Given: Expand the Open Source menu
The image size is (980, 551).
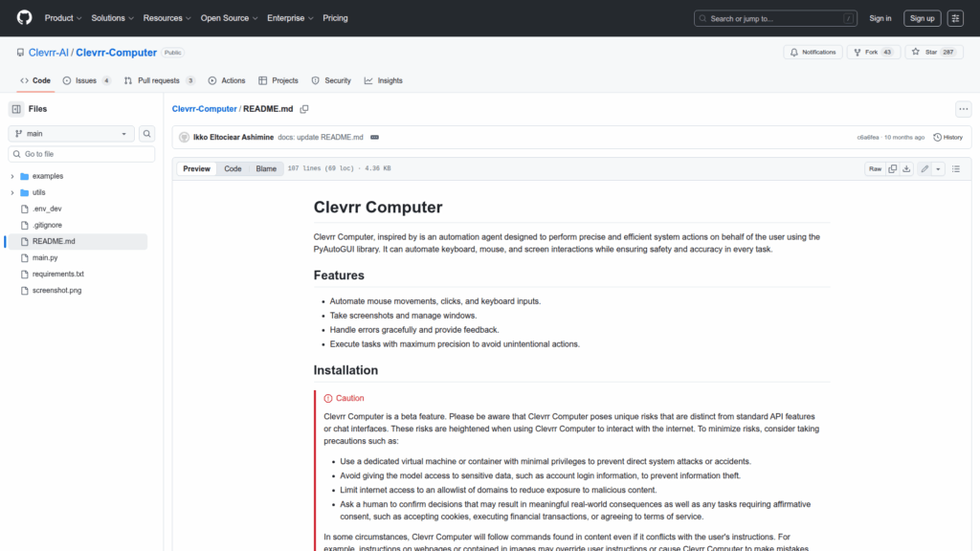Looking at the screenshot, I should [230, 18].
